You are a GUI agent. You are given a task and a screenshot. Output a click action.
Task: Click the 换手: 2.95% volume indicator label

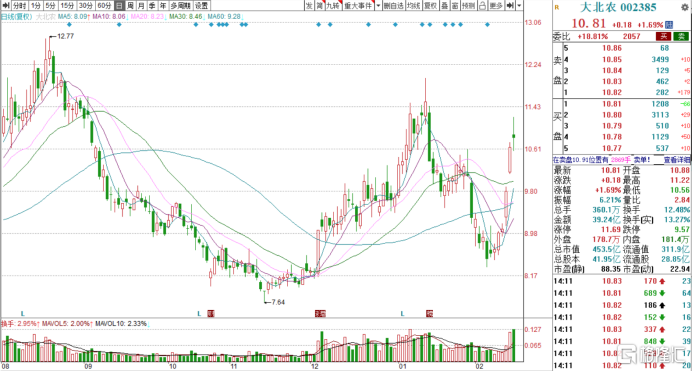(x=20, y=324)
